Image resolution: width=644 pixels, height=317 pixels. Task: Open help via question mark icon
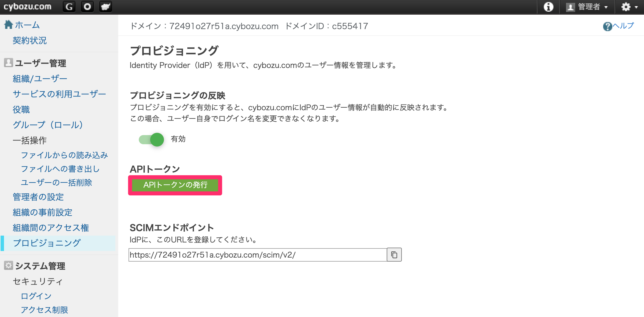tap(607, 26)
